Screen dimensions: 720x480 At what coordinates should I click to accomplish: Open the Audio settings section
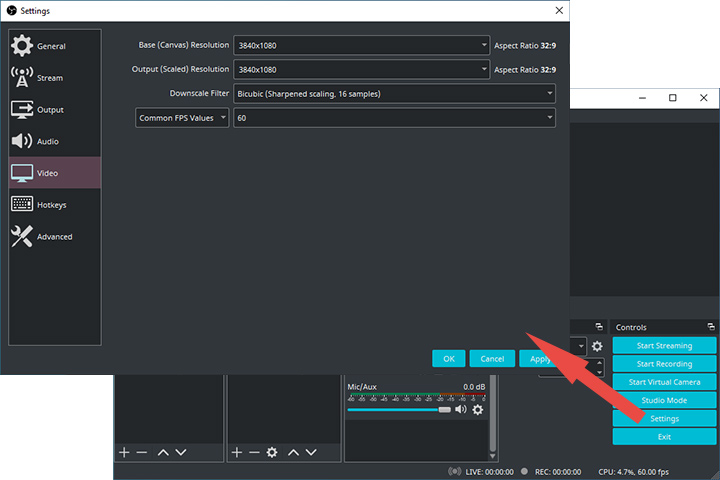[48, 142]
